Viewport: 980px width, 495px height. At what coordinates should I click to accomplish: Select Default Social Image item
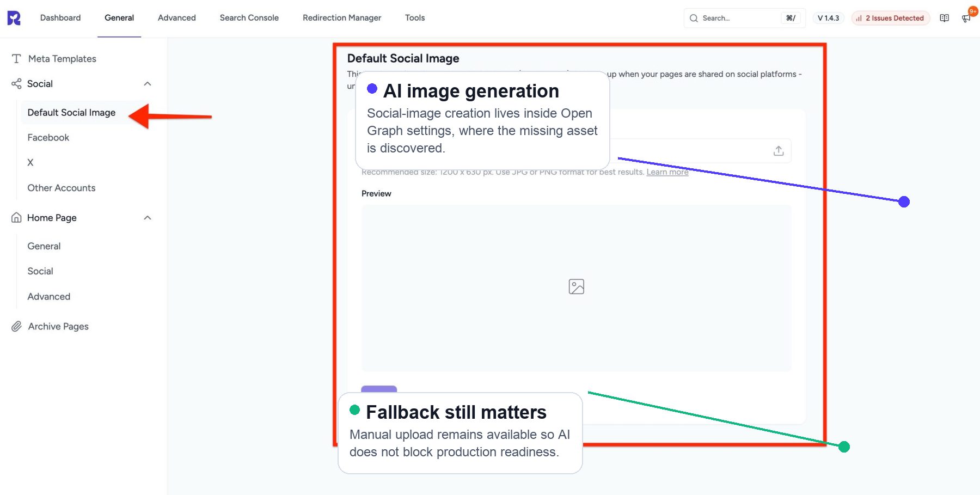pyautogui.click(x=71, y=113)
